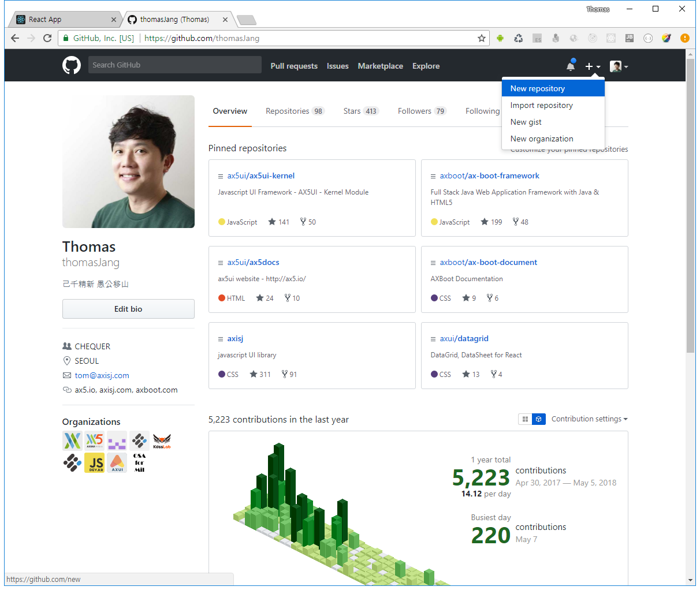Open the user avatar dropdown menu
700x590 pixels.
(619, 66)
